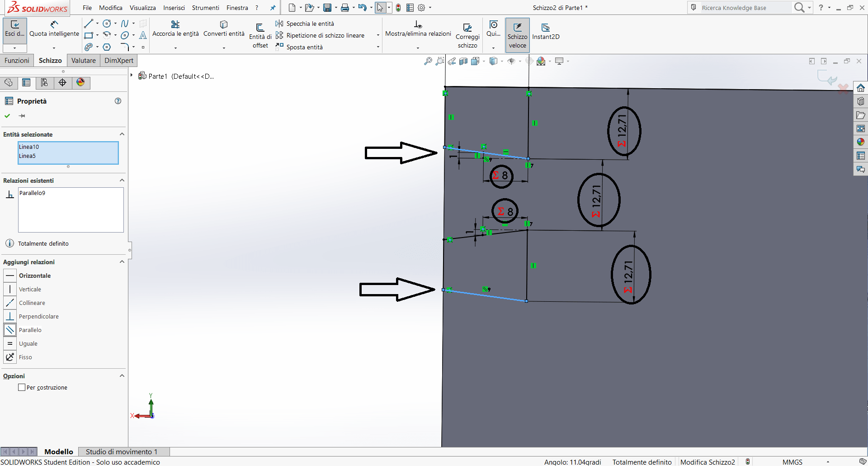The width and height of the screenshot is (868, 466).
Task: Click Converti entità tool
Action: [x=224, y=29]
